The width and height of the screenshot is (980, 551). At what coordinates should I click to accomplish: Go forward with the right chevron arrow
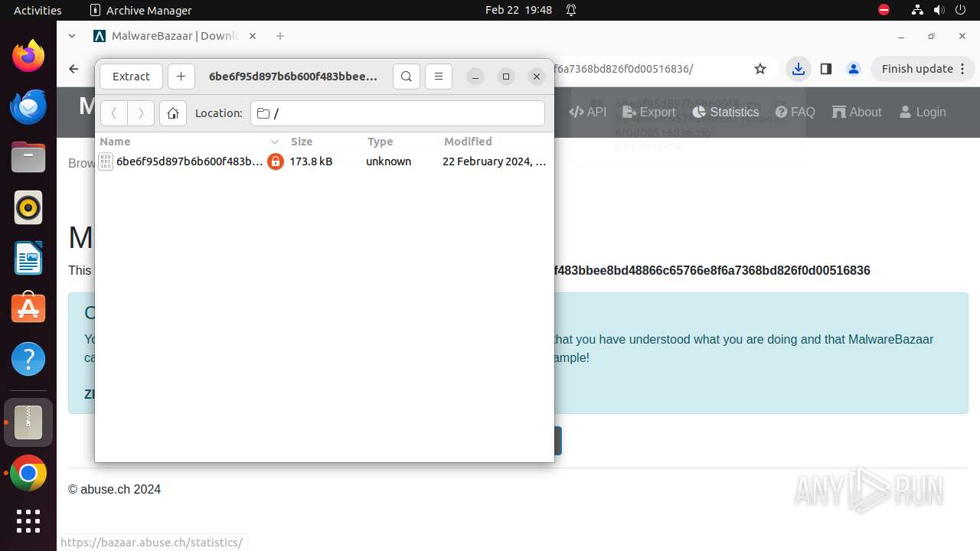pyautogui.click(x=141, y=113)
